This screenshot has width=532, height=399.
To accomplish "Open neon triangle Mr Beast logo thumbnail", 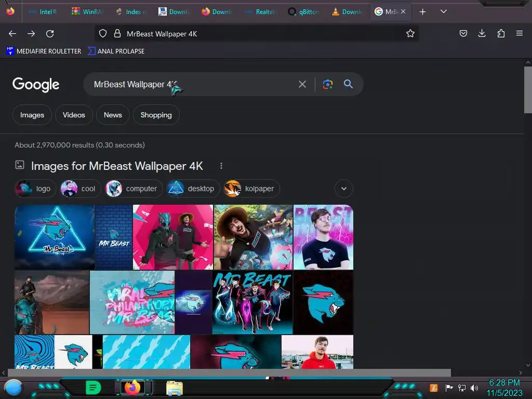I will [54, 237].
